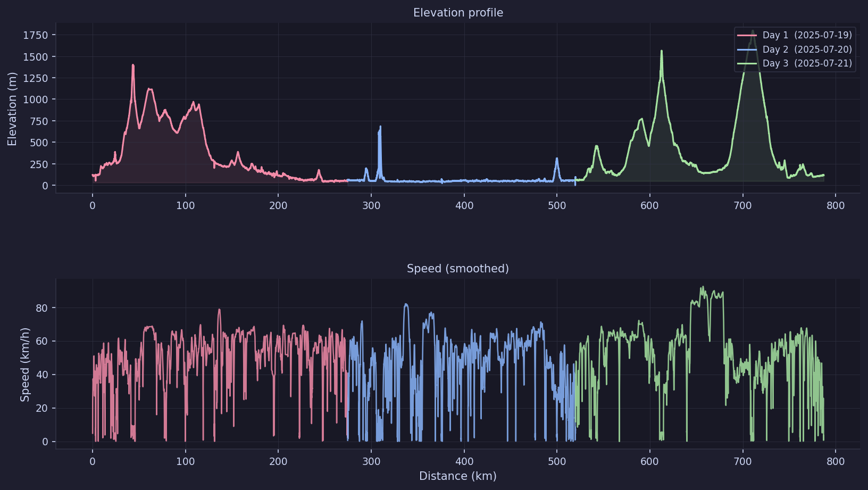This screenshot has width=868, height=490.
Task: Click the pink elevation peak near 1400 m
Action: pos(133,65)
